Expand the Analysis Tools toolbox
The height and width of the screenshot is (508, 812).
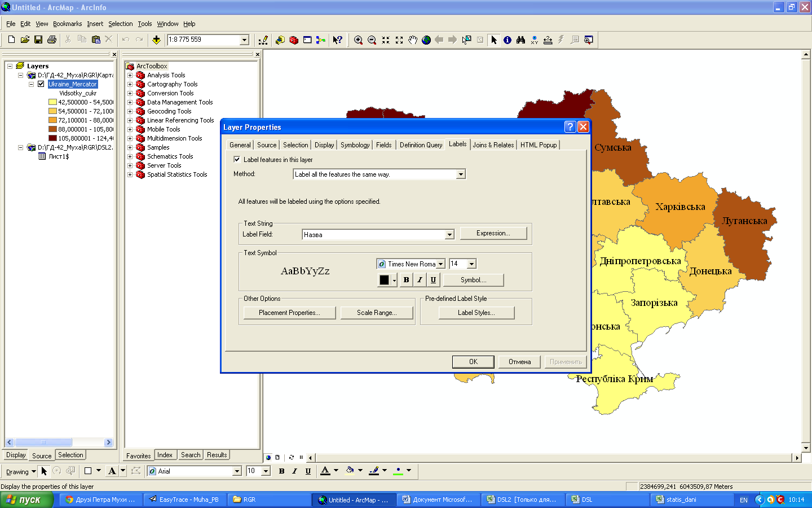click(x=130, y=75)
